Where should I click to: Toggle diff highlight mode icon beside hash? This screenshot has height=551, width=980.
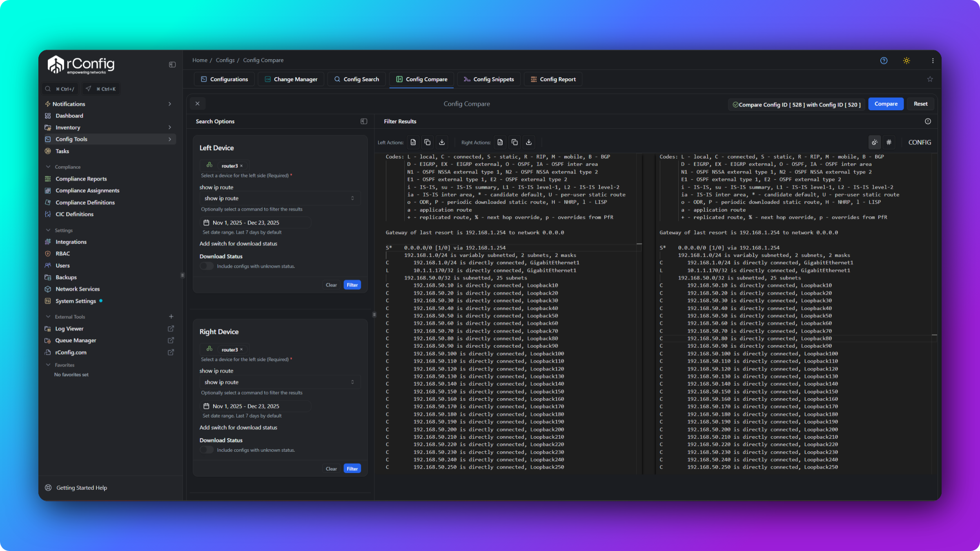pos(875,142)
